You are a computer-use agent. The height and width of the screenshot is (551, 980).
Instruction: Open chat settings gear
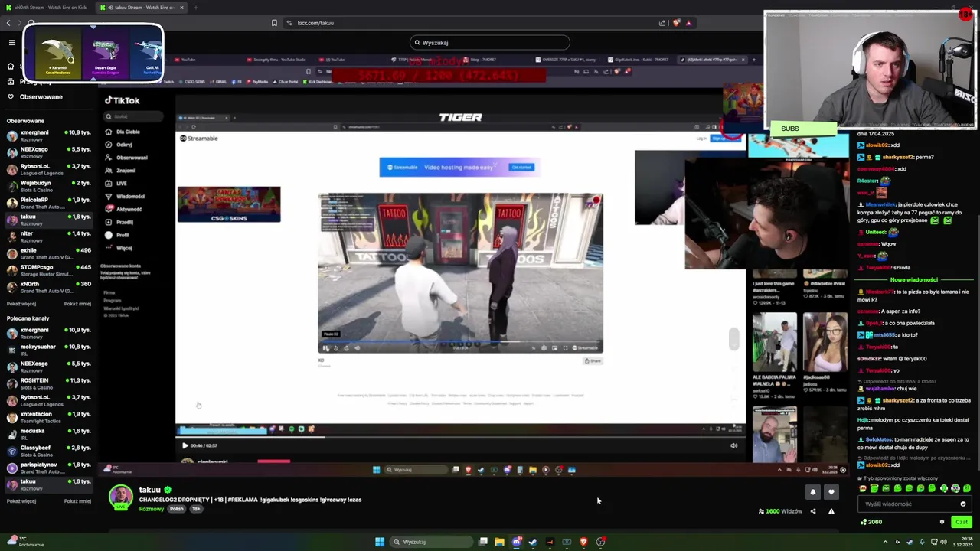pos(942,522)
